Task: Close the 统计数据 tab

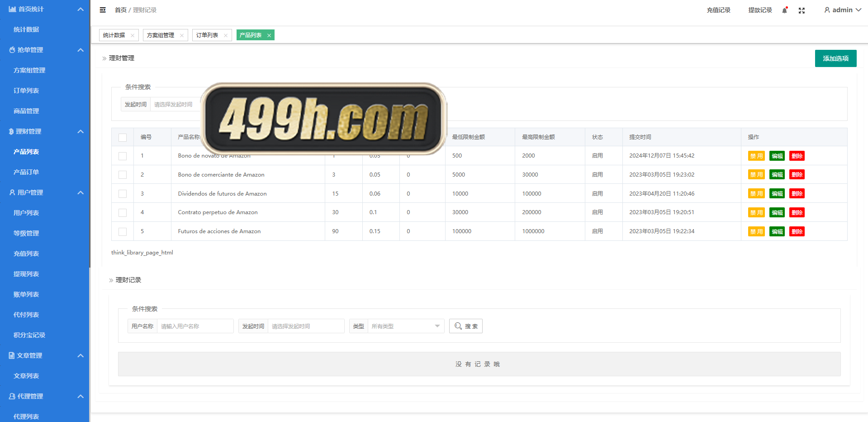Action: [133, 35]
